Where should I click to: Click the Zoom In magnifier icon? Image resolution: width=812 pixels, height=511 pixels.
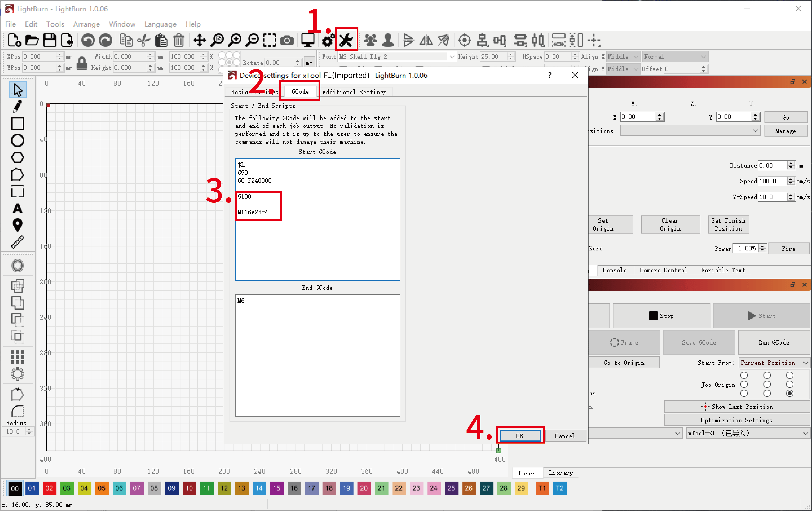tap(235, 40)
